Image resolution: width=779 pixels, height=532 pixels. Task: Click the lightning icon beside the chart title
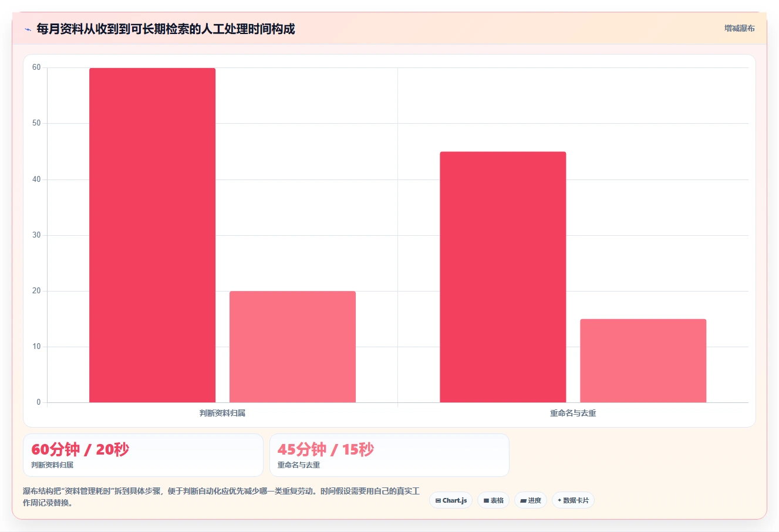[28, 29]
